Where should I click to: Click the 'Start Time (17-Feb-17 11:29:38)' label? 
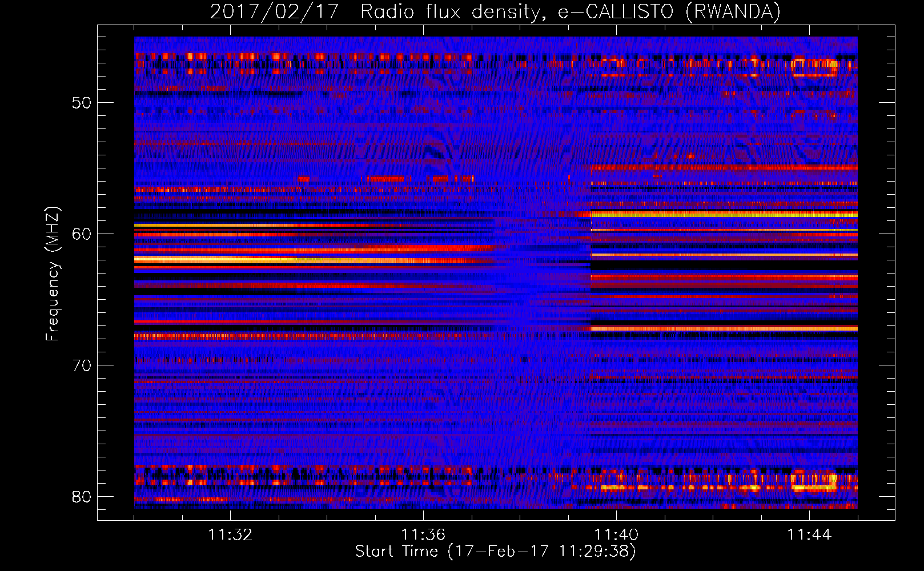point(495,552)
